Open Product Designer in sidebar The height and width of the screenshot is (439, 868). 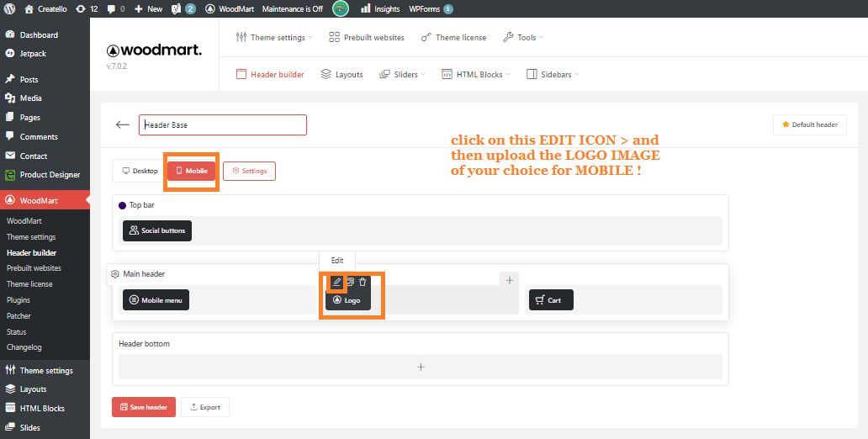pyautogui.click(x=50, y=175)
